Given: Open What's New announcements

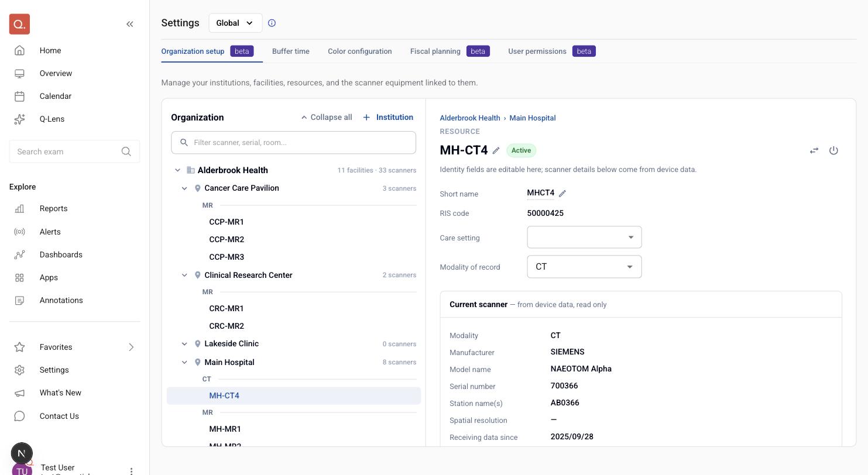Looking at the screenshot, I should tap(60, 393).
